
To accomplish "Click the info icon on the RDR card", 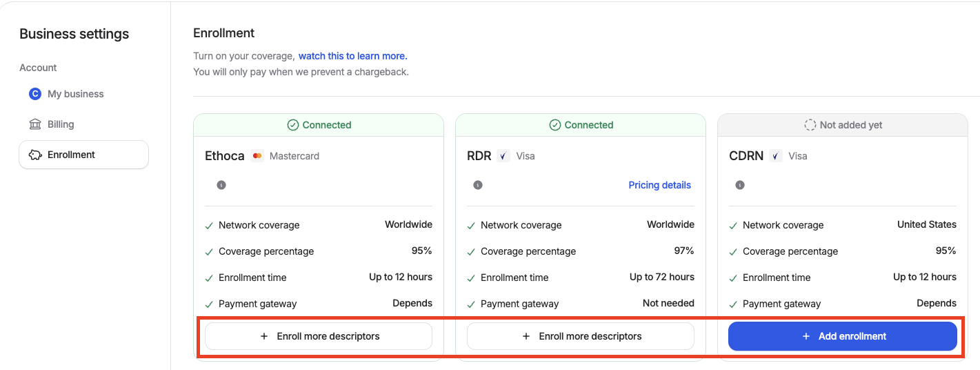I will pos(478,185).
